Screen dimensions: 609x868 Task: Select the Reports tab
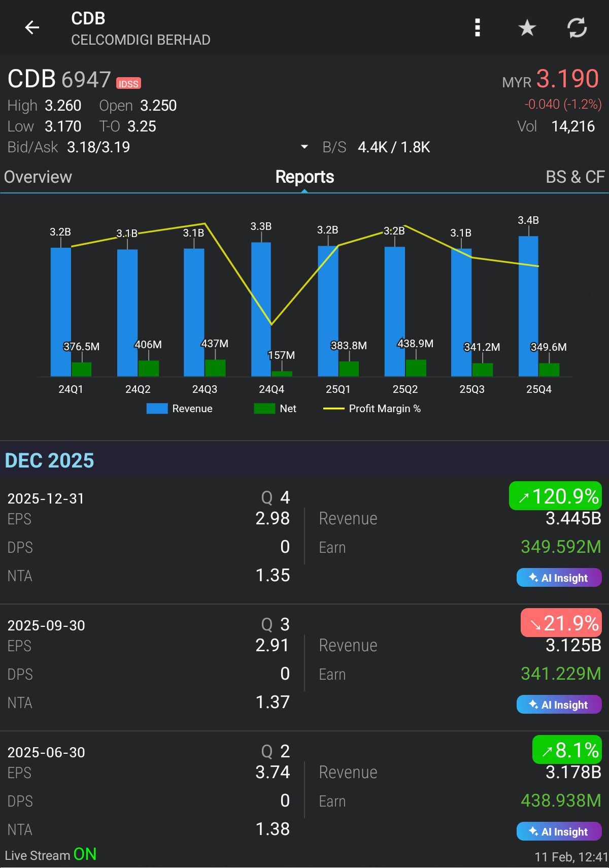click(x=304, y=177)
